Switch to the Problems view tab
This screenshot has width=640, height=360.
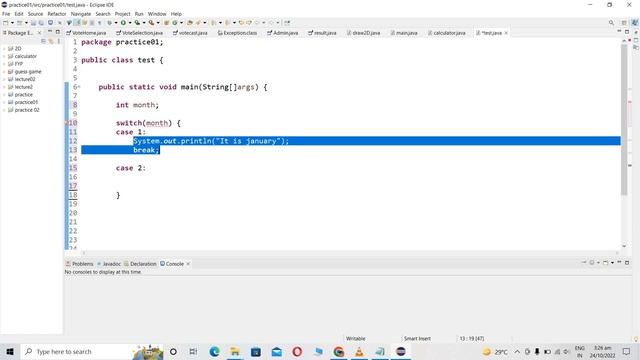80,264
